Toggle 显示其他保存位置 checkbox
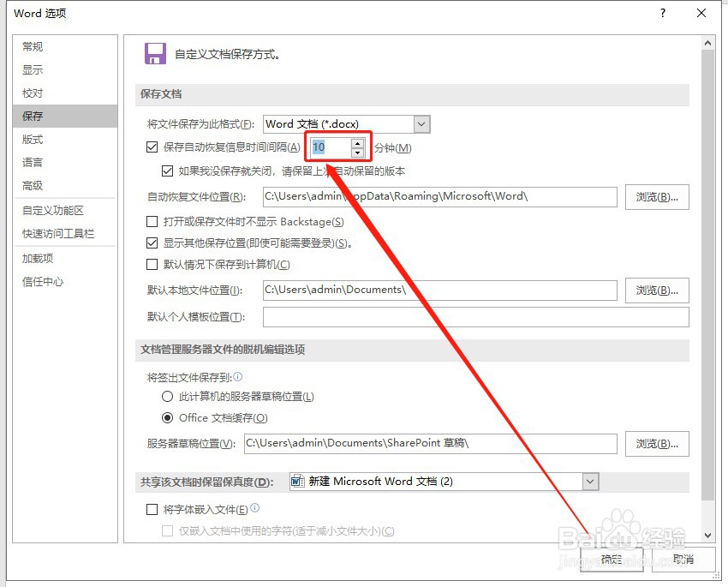 152,243
